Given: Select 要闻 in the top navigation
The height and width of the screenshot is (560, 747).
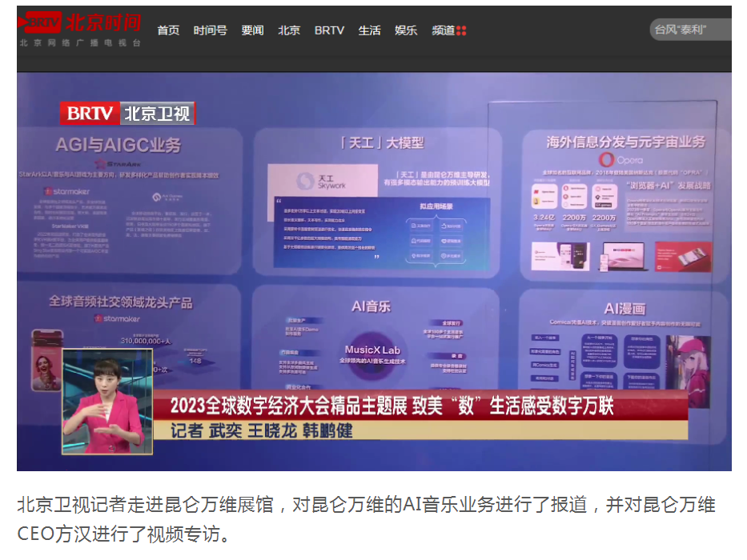Looking at the screenshot, I should (252, 30).
